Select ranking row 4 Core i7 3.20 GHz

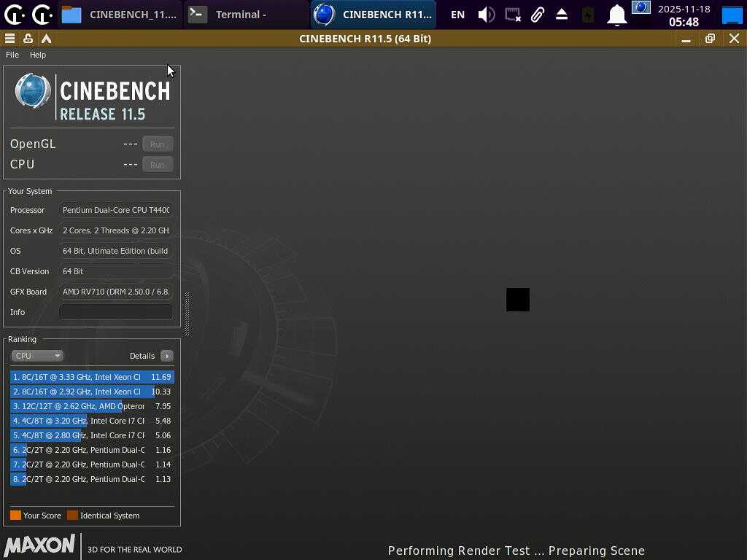92,421
